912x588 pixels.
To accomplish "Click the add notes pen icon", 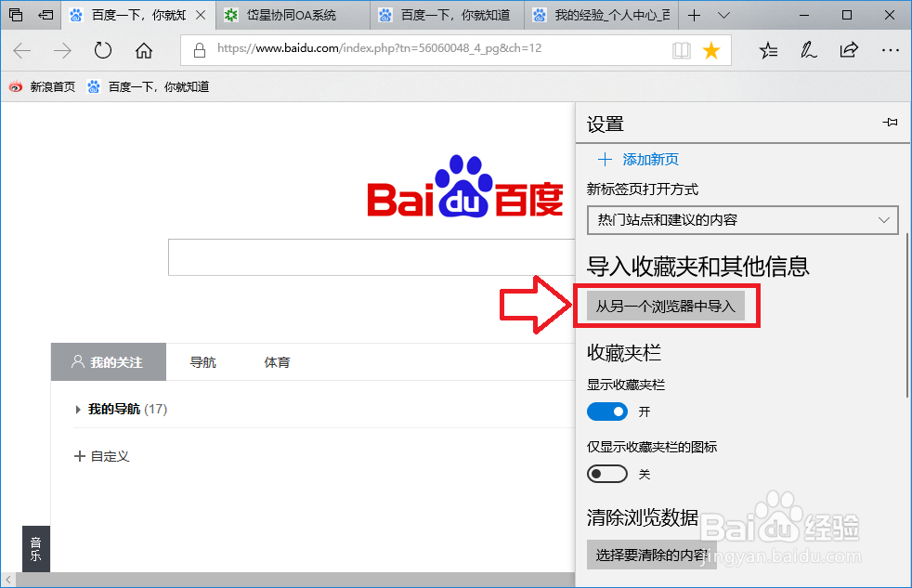I will click(x=809, y=50).
